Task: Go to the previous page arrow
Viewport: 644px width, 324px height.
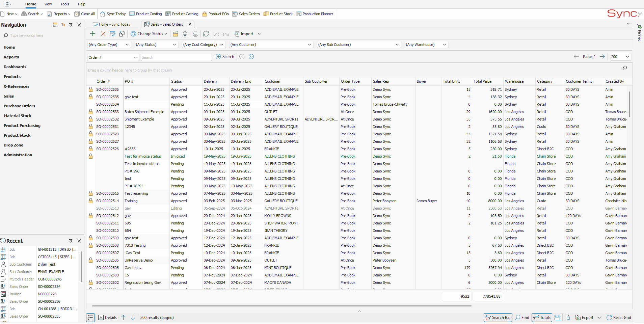Action: point(576,57)
